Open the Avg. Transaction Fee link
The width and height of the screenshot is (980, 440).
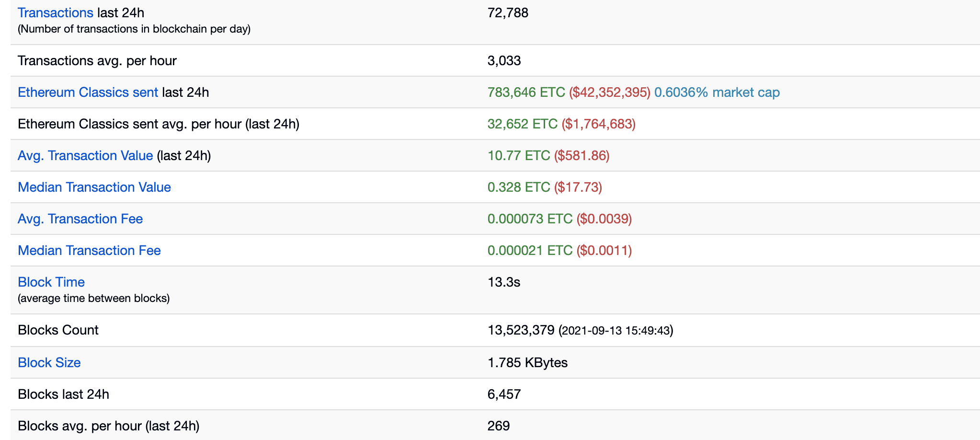(x=80, y=219)
